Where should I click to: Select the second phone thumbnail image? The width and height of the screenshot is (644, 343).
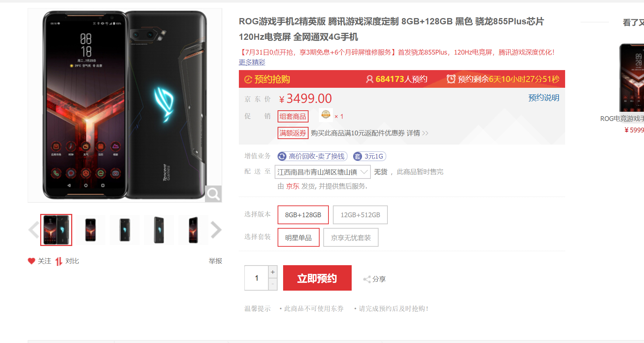coord(90,230)
